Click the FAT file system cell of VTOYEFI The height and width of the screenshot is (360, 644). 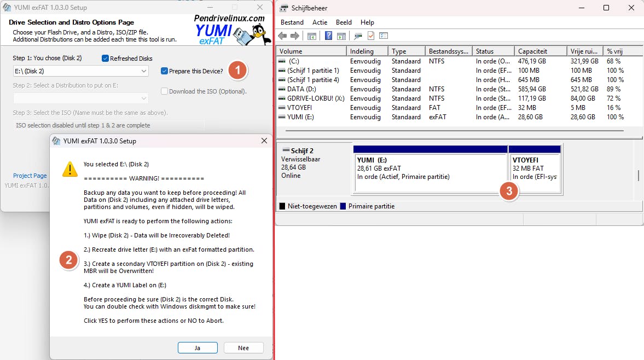pos(434,108)
